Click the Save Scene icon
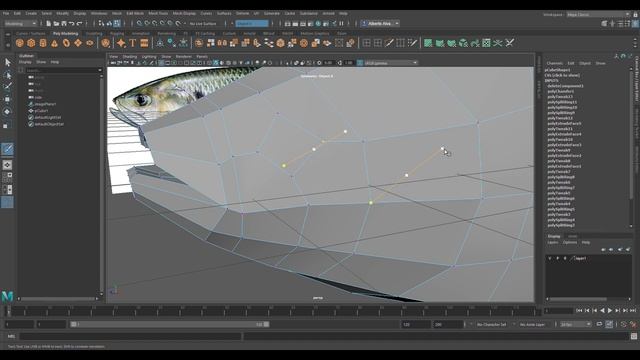Image resolution: width=640 pixels, height=360 pixels. tap(64, 24)
